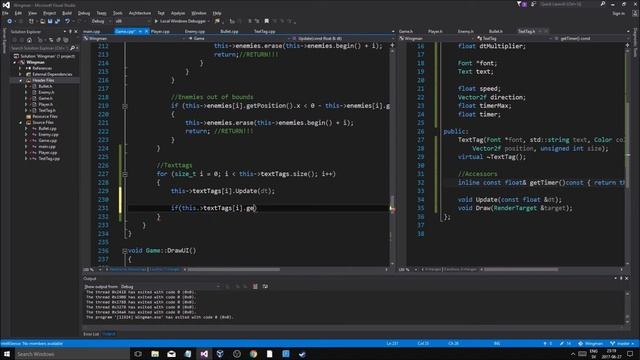Screen dimensions: 640x360
Task: Collapse the Source Files folder
Action: 20,122
